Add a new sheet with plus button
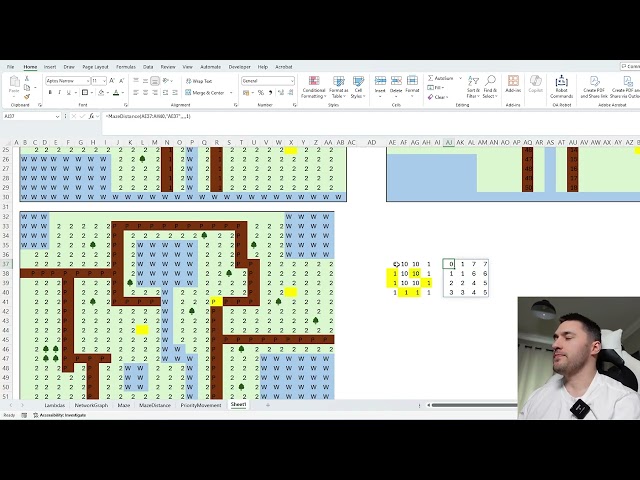This screenshot has height=480, width=640. click(x=268, y=405)
